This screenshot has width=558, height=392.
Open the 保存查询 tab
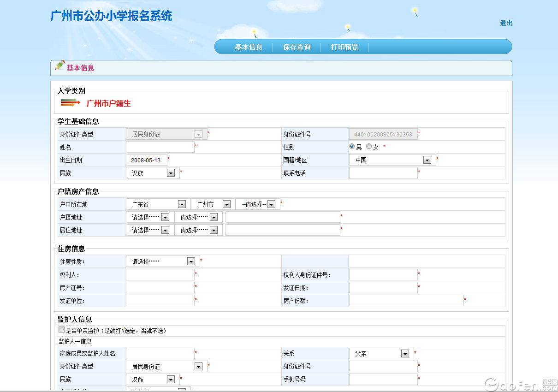pyautogui.click(x=297, y=47)
